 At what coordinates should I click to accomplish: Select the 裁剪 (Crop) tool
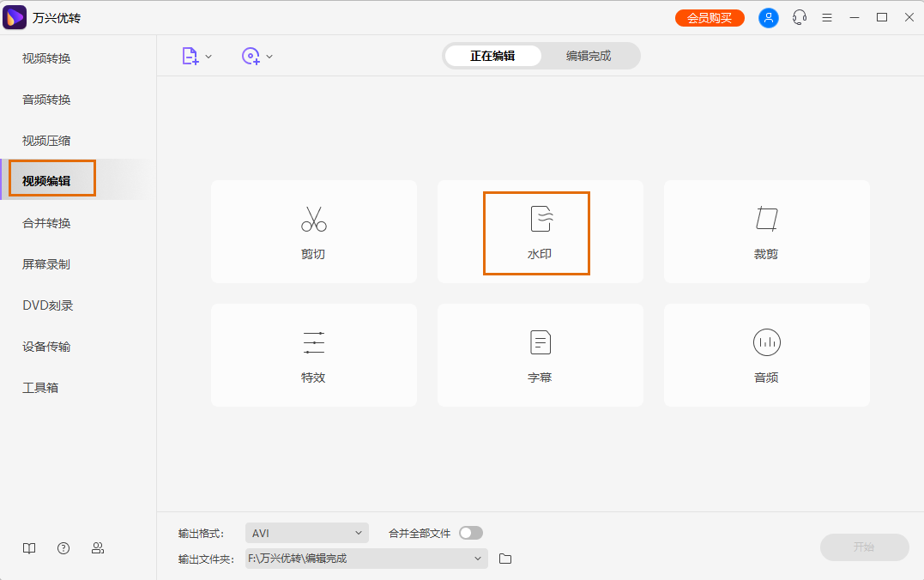pyautogui.click(x=765, y=232)
